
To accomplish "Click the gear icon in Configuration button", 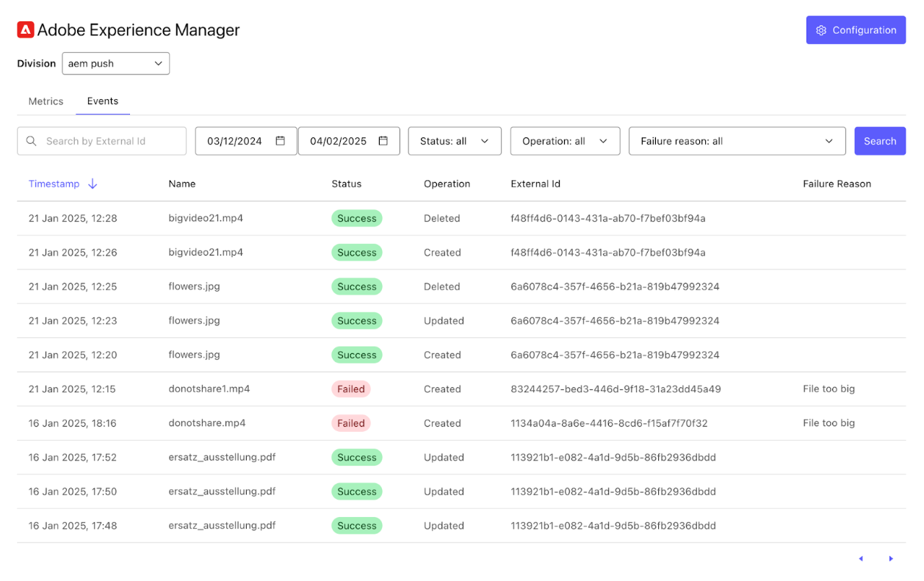I will [821, 30].
